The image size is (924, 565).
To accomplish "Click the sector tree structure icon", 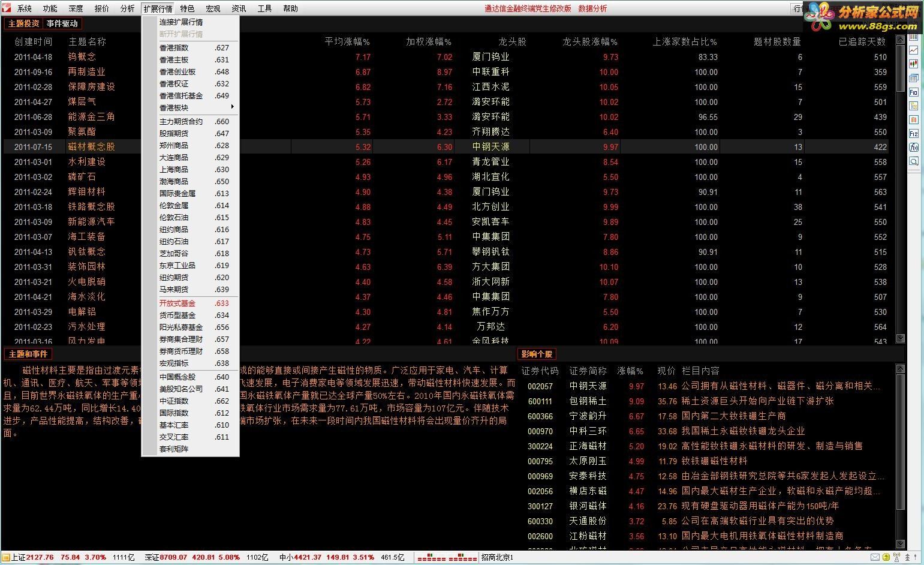I will click(914, 106).
